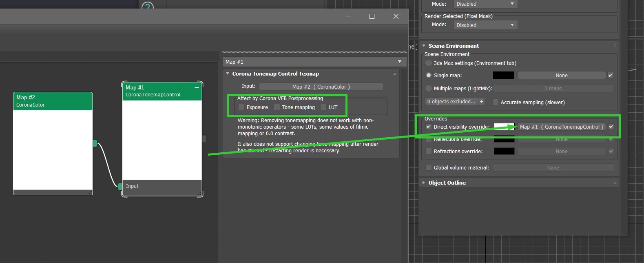Select the Map #2 CoronaColor node header
Image resolution: width=644 pixels, height=263 pixels.
(53, 101)
